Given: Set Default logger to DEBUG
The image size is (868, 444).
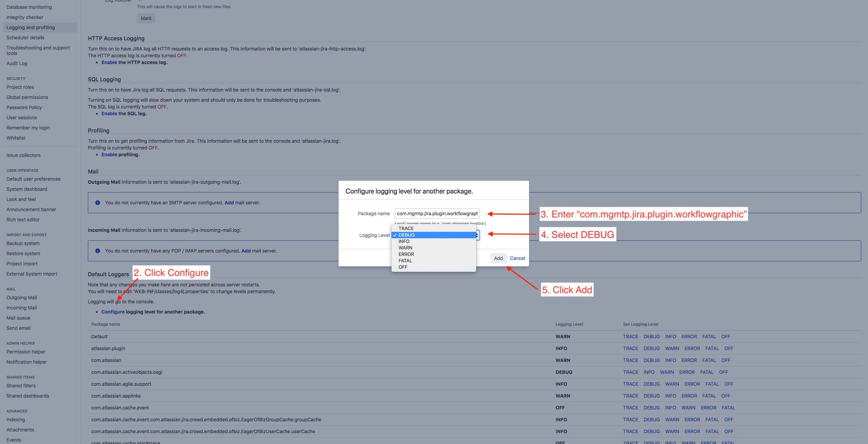Looking at the screenshot, I should click(652, 337).
